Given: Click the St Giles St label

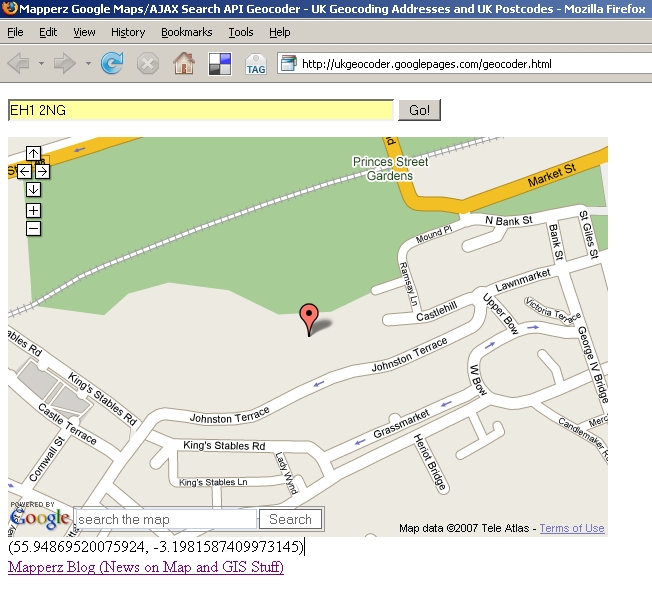Looking at the screenshot, I should click(588, 234).
